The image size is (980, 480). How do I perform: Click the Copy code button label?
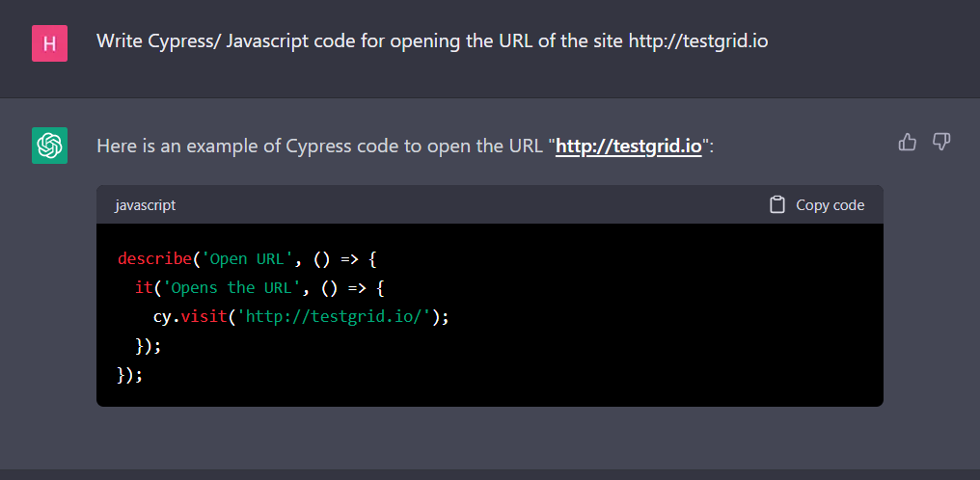tap(830, 204)
